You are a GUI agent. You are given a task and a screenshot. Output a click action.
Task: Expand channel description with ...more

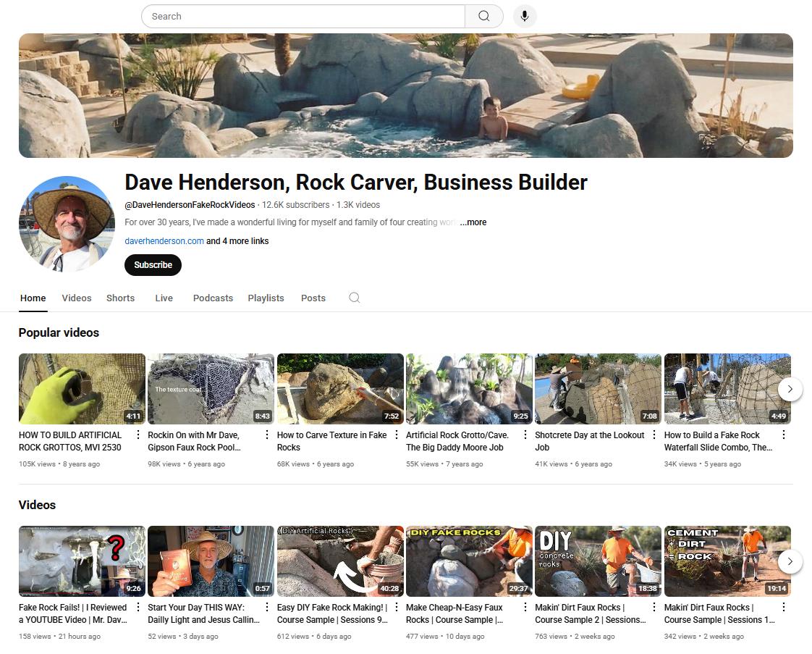point(473,222)
